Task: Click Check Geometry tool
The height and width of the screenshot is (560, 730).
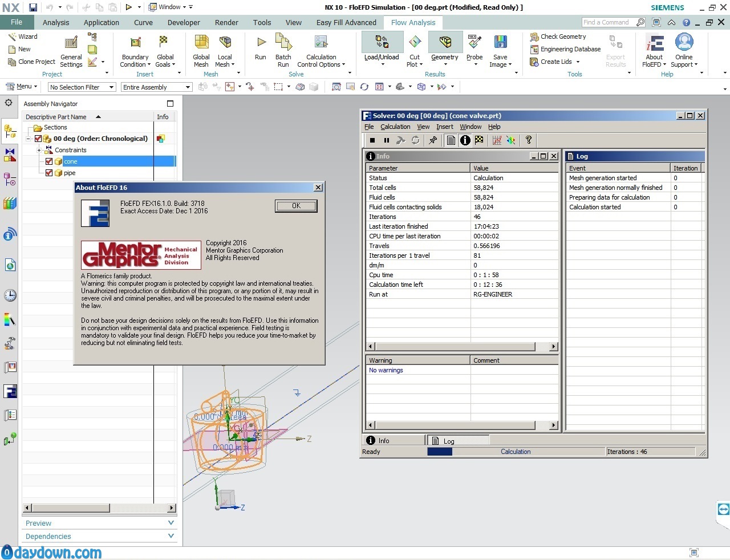Action: (558, 36)
